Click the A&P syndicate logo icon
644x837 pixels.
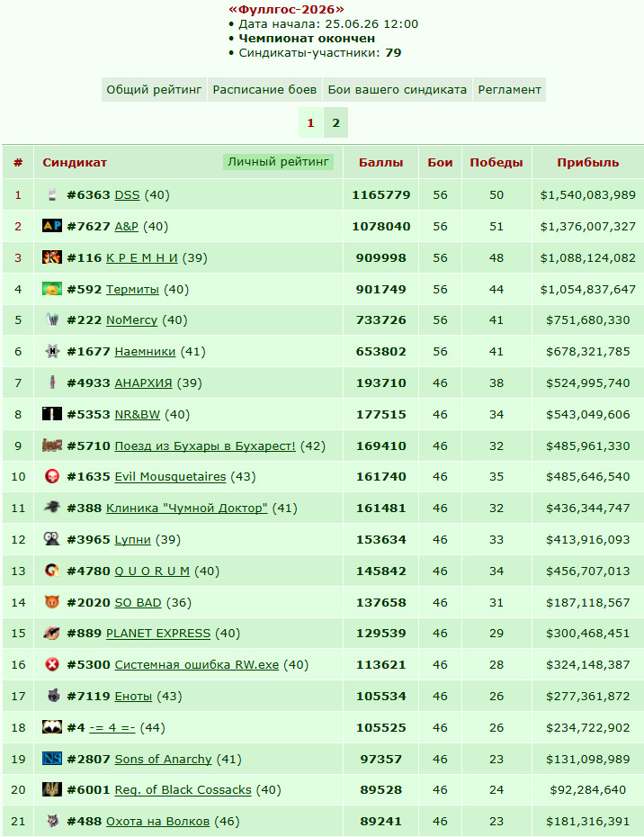[x=52, y=226]
